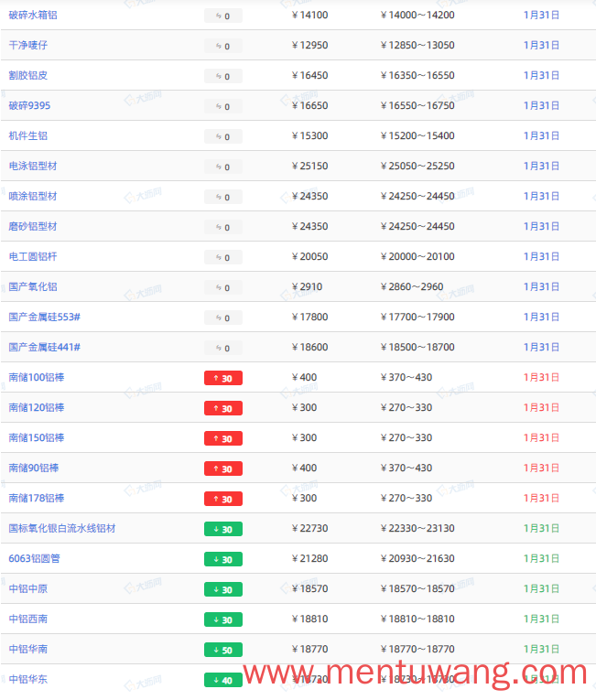
Task: Click green down-30 badge for 国标氧化银白流水线铝材
Action: pyautogui.click(x=223, y=529)
